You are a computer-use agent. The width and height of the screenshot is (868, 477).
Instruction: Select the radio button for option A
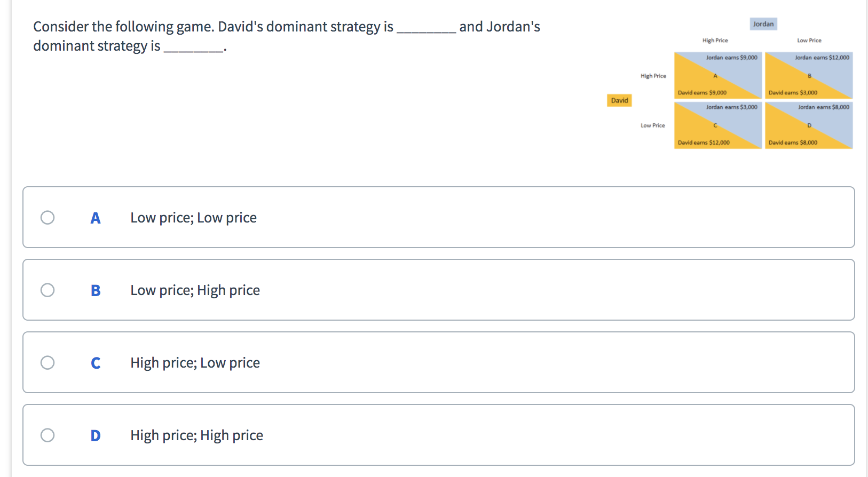(x=48, y=217)
